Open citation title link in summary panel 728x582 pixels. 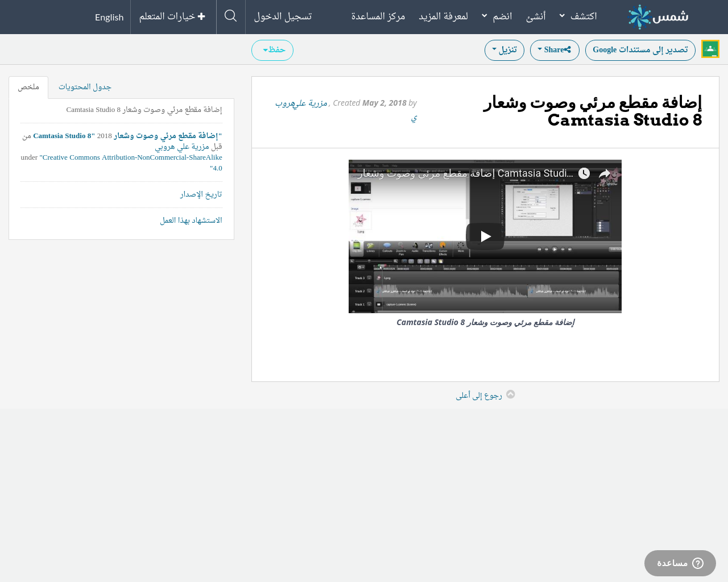pos(127,136)
